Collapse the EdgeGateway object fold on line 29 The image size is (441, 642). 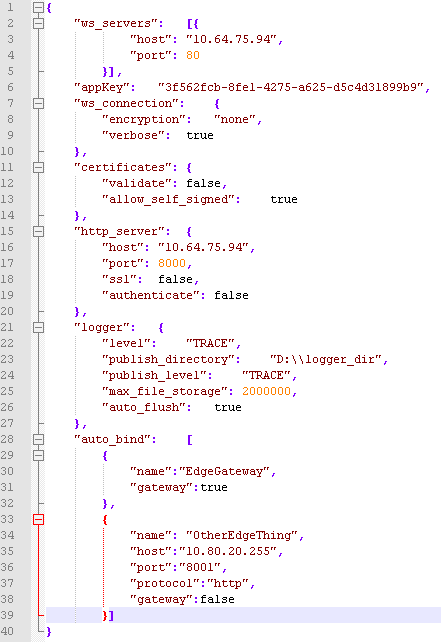[38, 455]
